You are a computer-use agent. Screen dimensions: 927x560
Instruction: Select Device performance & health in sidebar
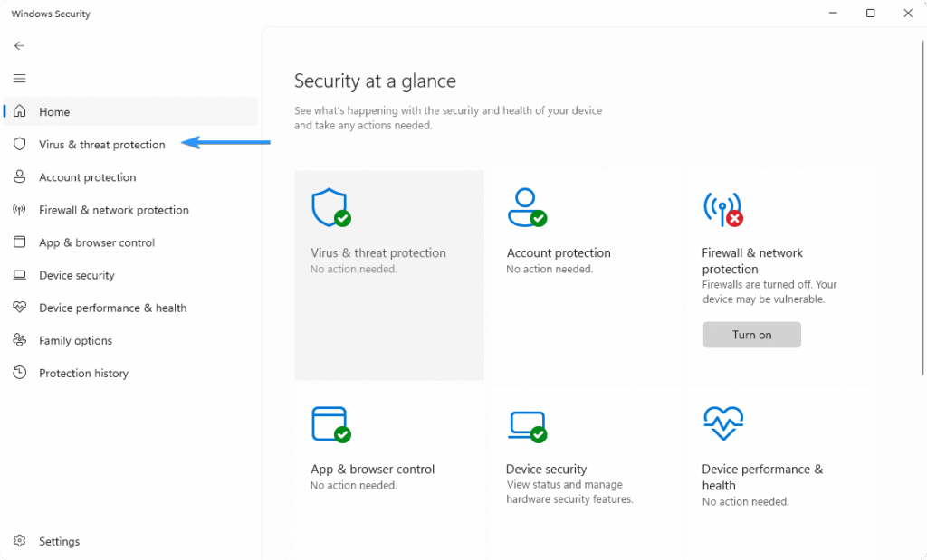130,308
